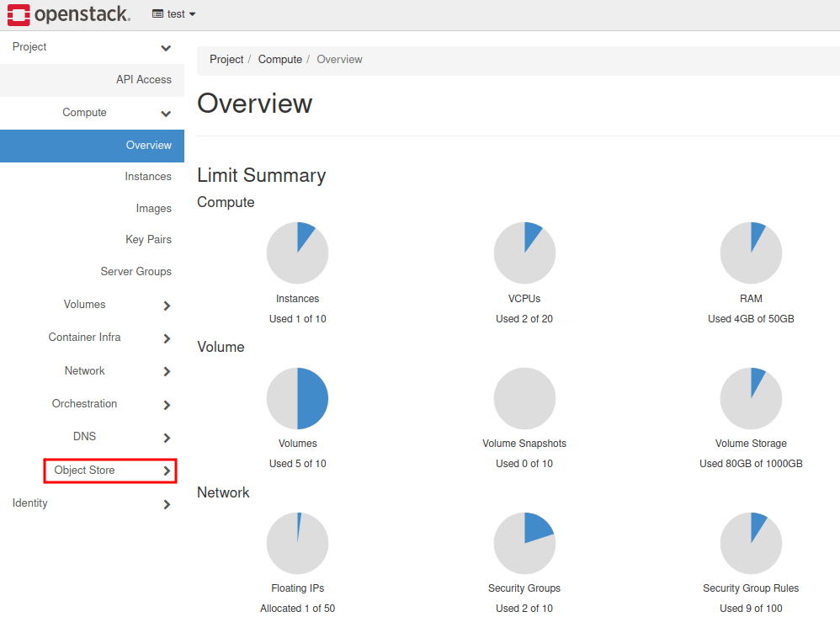Click the VCPUs usage pie chart
The image size is (840, 633).
tap(524, 253)
